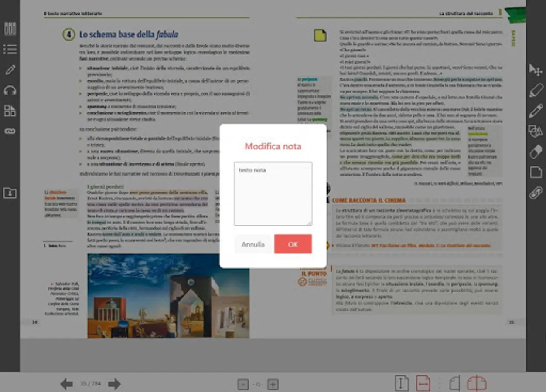This screenshot has width=546, height=392.
Task: Click the numbered circle 4 beside the heading
Action: 68,34
